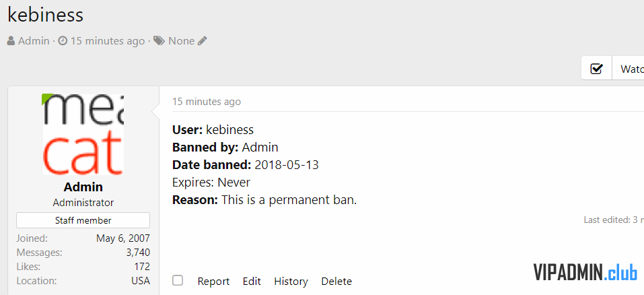Screen dimensions: 644x295
Task: Report this post
Action: click(x=213, y=282)
